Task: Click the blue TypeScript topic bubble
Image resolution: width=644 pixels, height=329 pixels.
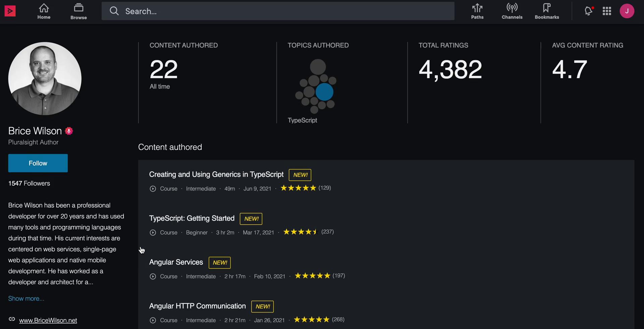Action: point(325,92)
